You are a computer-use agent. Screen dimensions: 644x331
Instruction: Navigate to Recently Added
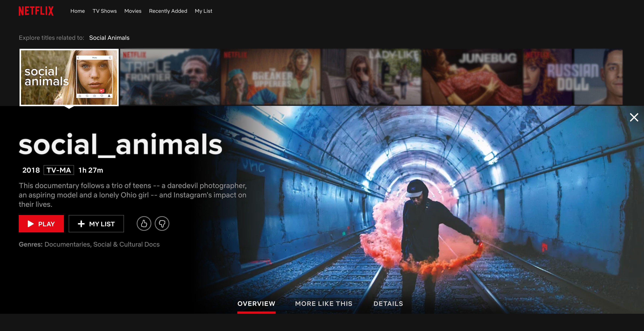click(x=168, y=11)
